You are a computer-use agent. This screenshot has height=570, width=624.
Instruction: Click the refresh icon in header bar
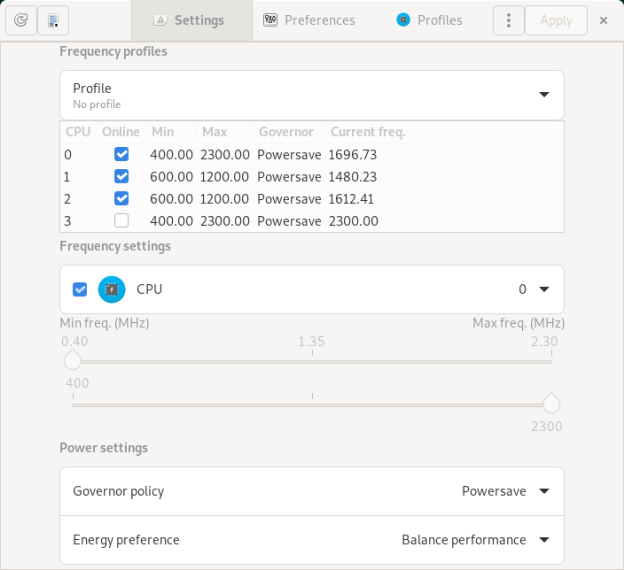point(22,20)
